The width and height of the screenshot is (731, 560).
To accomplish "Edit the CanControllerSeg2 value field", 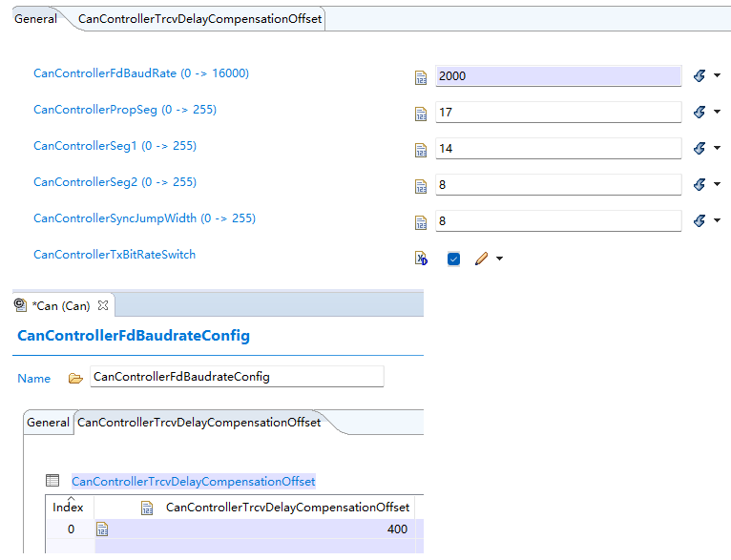I will point(558,185).
